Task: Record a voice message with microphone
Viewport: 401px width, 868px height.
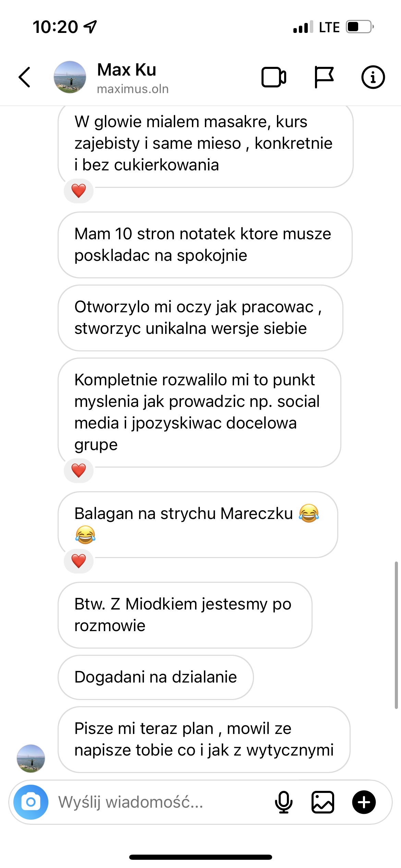Action: tap(284, 802)
